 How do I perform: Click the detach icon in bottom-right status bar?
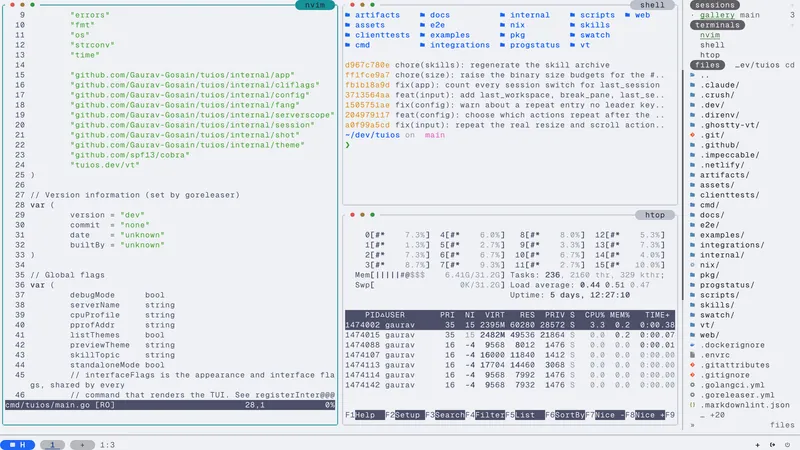tap(772, 445)
